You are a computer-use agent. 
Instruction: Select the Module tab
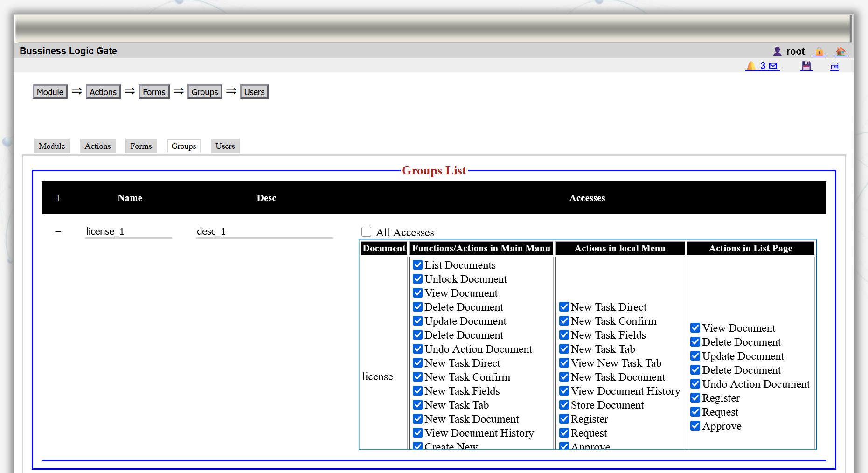tap(52, 146)
